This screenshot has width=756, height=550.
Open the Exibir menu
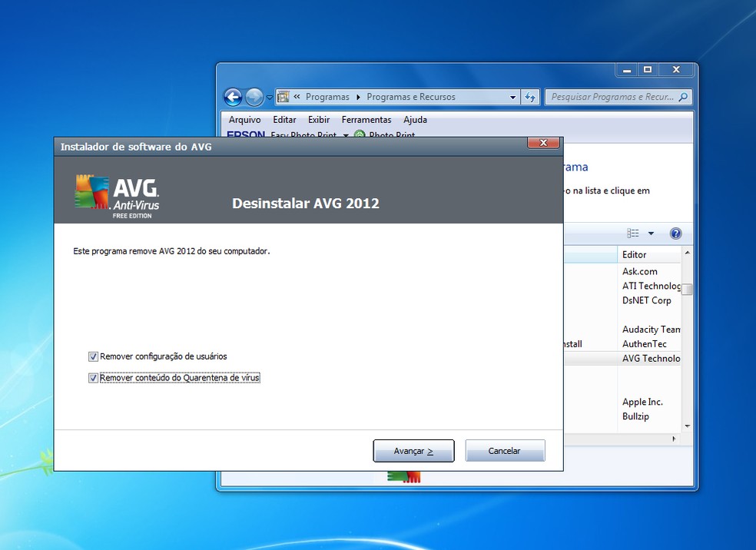click(319, 120)
